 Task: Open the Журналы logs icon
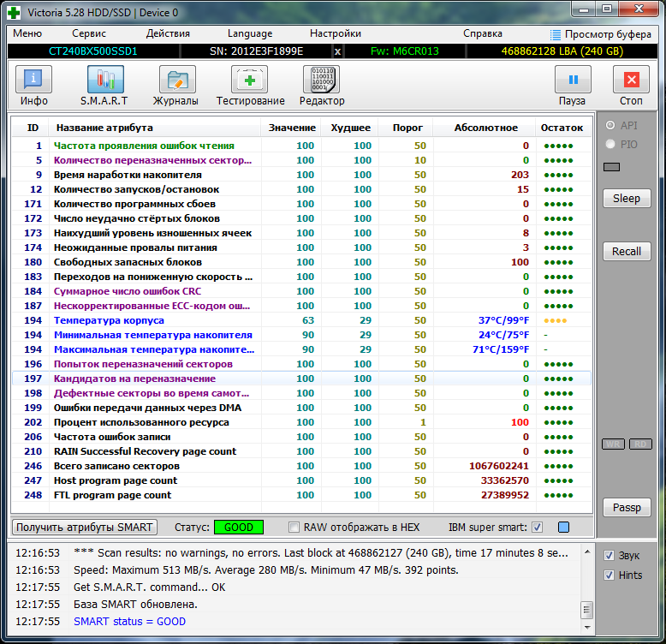[177, 86]
